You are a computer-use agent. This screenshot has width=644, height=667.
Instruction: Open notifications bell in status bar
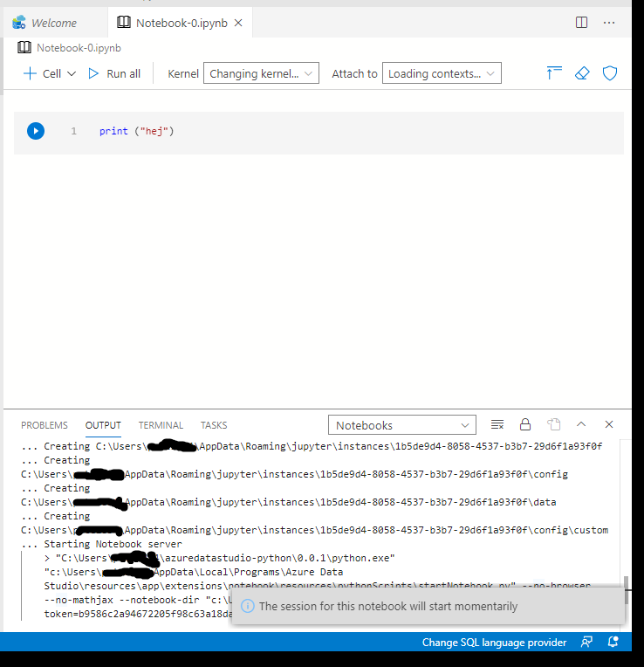[613, 642]
